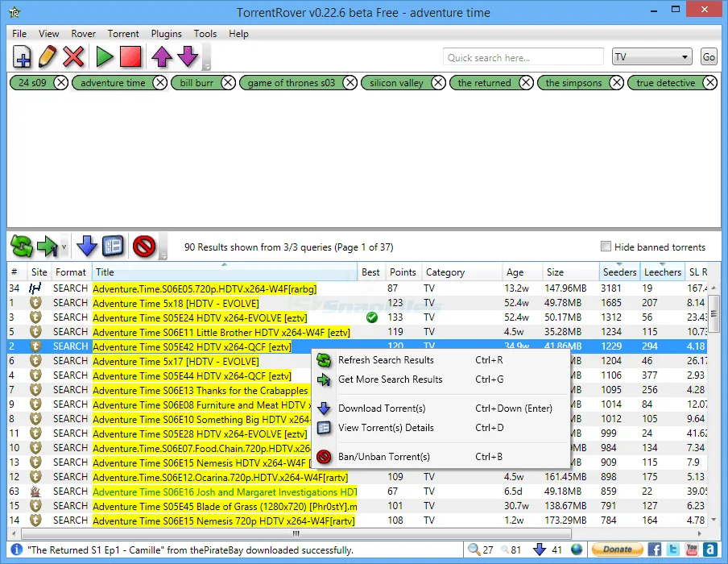Open the Facebook icon in status bar
The width and height of the screenshot is (728, 564).
(x=654, y=549)
